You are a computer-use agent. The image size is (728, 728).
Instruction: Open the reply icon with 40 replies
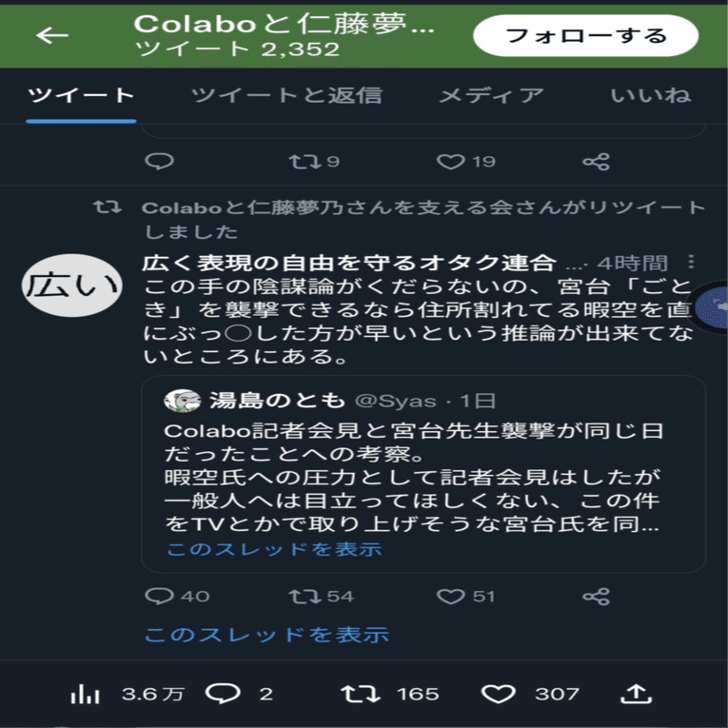pyautogui.click(x=177, y=596)
